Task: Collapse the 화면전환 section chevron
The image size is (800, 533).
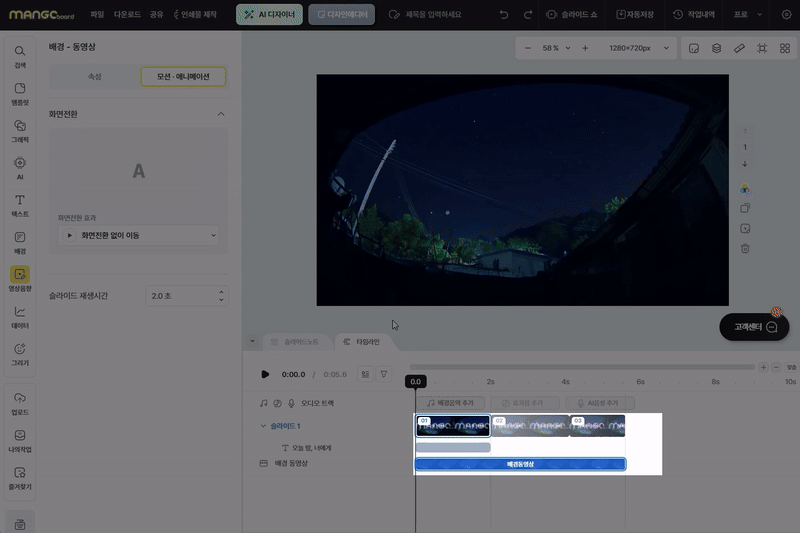Action: coord(221,114)
